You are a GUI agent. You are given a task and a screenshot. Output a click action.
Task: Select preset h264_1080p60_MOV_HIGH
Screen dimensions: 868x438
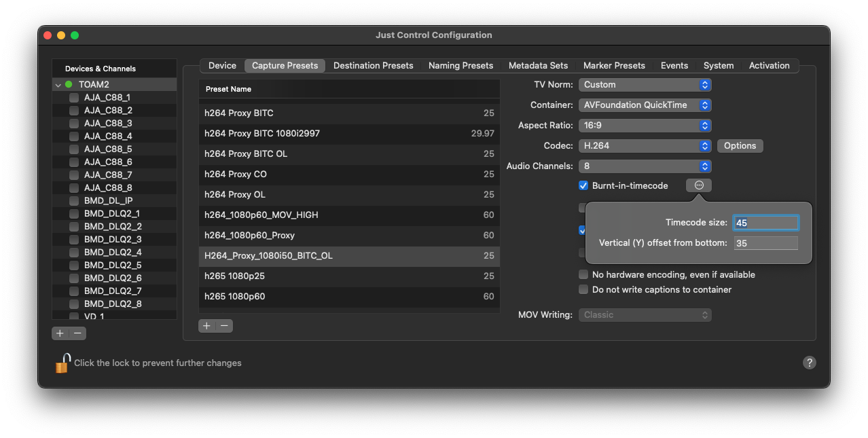(349, 215)
